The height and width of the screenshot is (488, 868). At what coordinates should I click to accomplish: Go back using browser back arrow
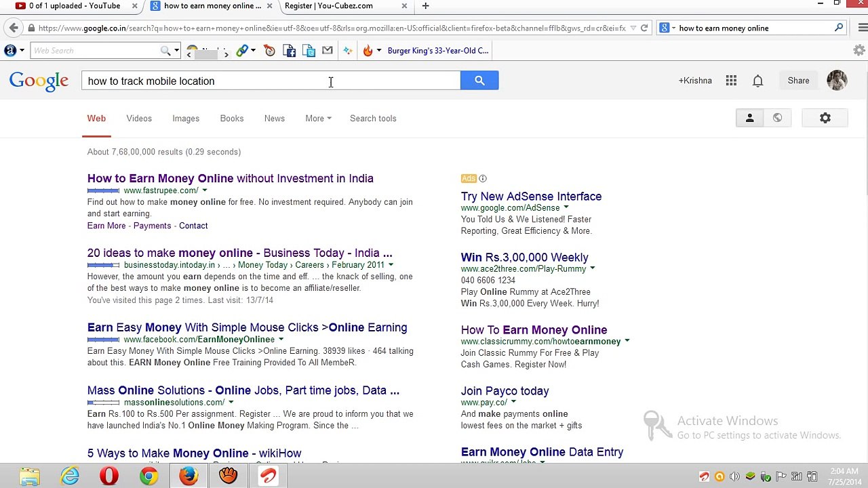click(14, 28)
